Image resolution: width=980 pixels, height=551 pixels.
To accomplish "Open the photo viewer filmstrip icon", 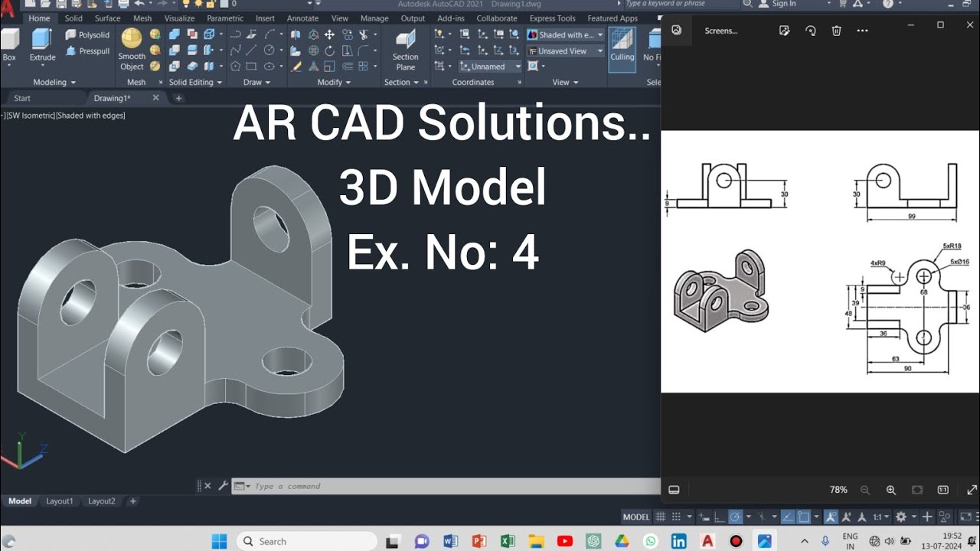I will [x=674, y=490].
